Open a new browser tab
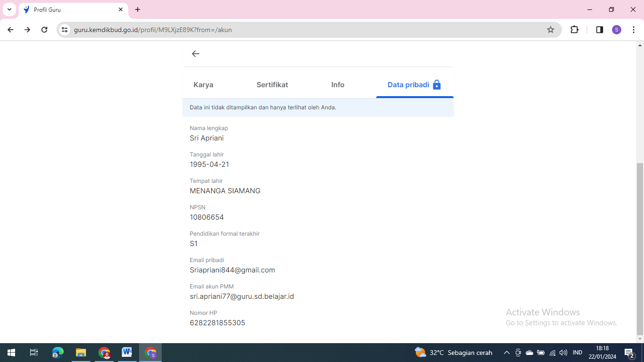644x362 pixels. pos(138,9)
